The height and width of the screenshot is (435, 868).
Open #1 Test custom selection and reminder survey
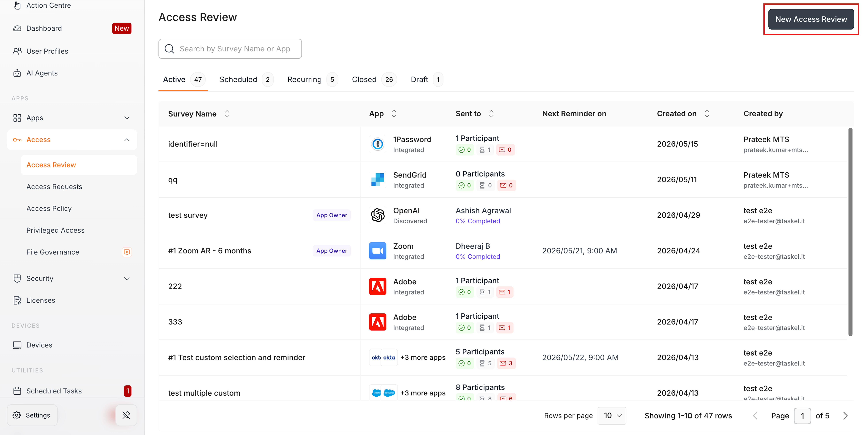(x=237, y=357)
